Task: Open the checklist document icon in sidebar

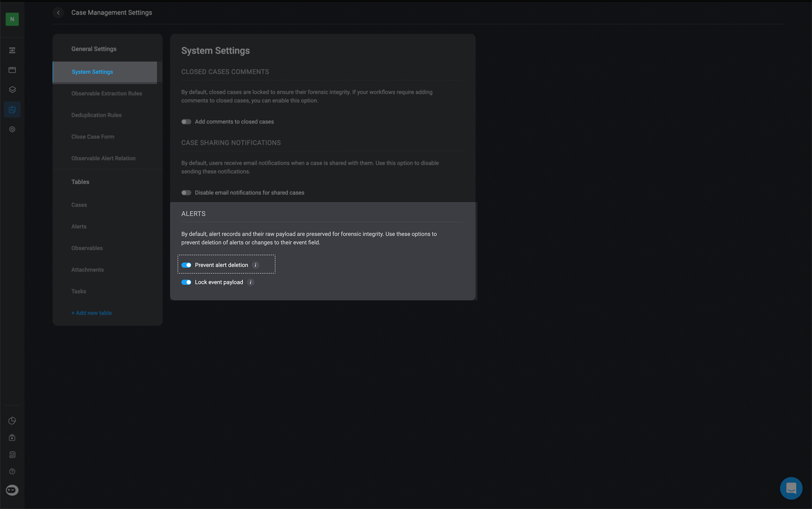Action: click(x=12, y=454)
